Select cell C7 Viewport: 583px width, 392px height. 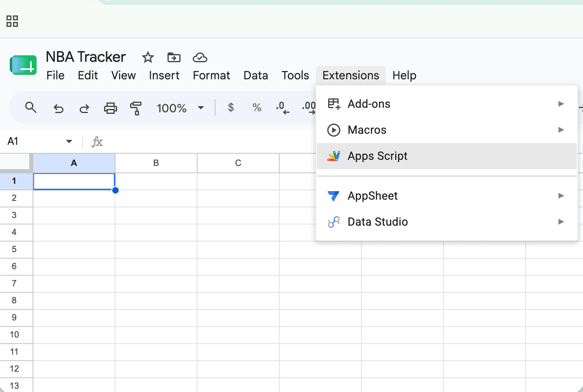coord(238,283)
